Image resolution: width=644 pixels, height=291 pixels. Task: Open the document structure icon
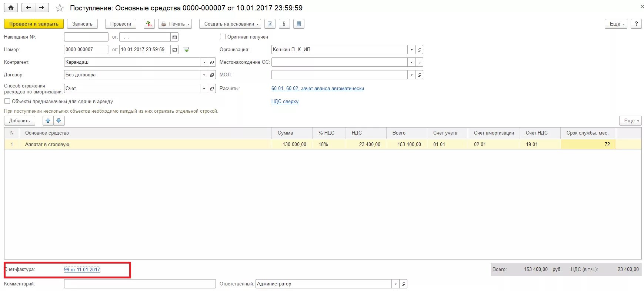pos(270,24)
